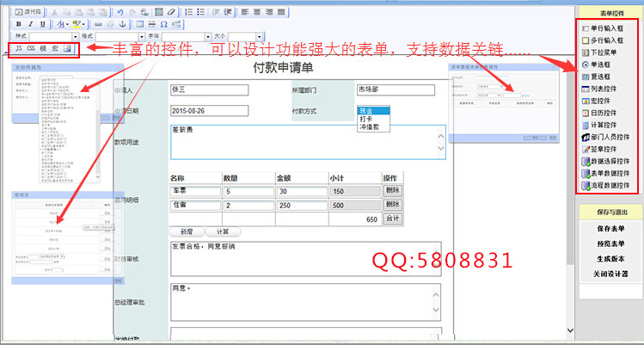Add a 下拉菜单 dropdown menu control
644x345 pixels.
point(599,52)
